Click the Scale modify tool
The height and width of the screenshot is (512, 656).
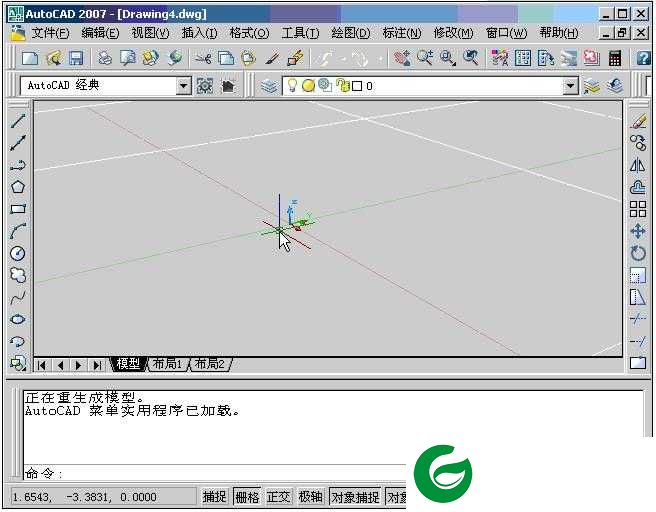638,275
